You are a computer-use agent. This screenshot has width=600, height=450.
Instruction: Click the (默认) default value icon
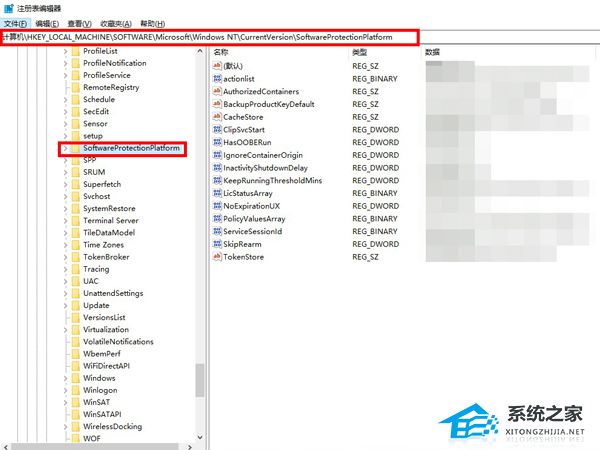217,66
